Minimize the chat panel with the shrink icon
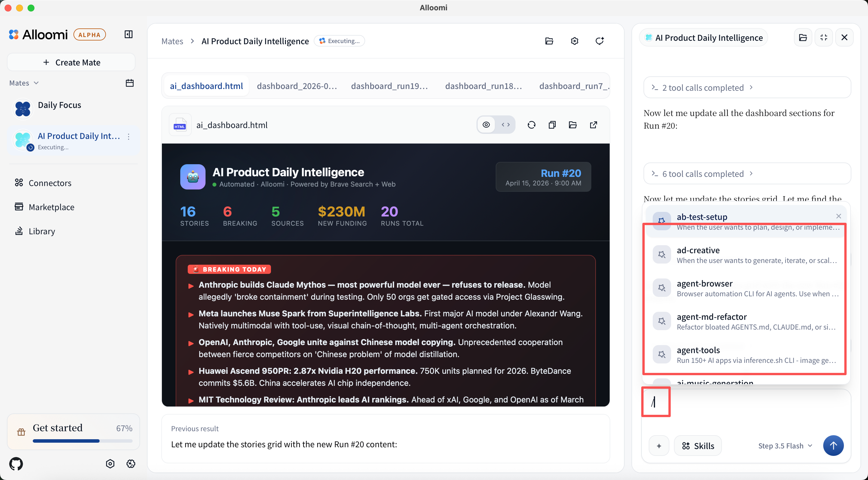Screen dimensions: 868x480 (824, 37)
